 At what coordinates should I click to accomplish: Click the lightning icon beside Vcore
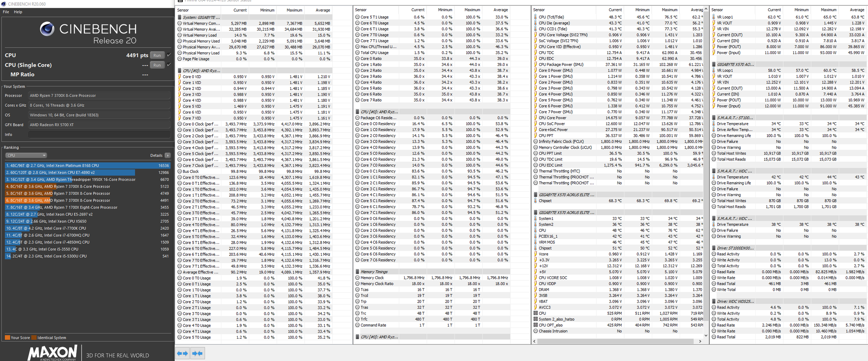click(536, 254)
